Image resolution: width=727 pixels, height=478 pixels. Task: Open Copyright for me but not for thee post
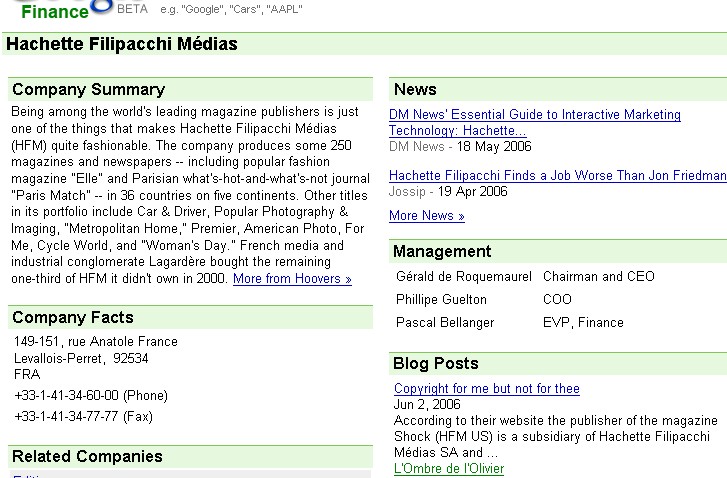click(x=486, y=389)
